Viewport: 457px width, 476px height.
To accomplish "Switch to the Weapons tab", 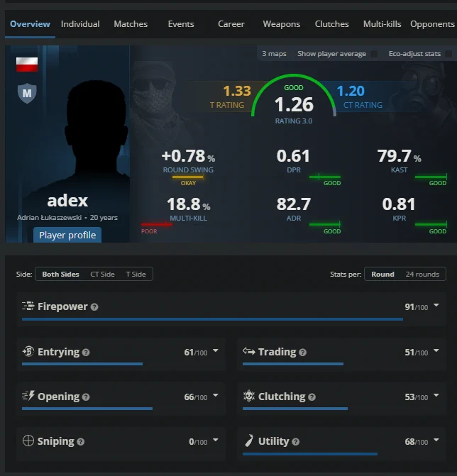I will click(x=282, y=24).
